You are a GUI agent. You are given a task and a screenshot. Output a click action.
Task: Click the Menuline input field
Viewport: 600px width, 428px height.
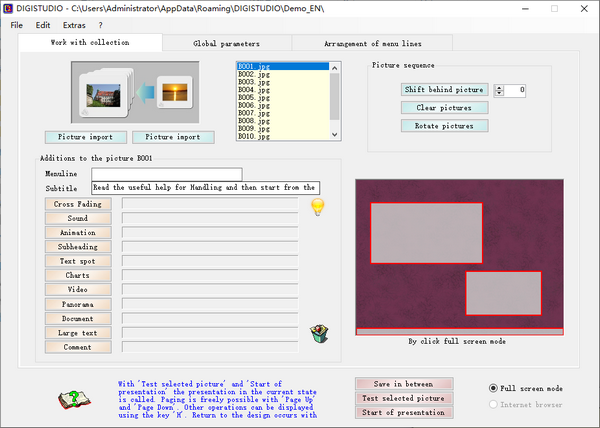[x=166, y=174]
